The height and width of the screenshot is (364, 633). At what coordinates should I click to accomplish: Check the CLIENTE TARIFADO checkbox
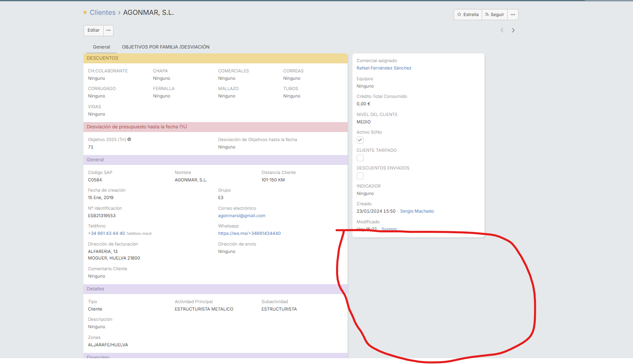360,158
